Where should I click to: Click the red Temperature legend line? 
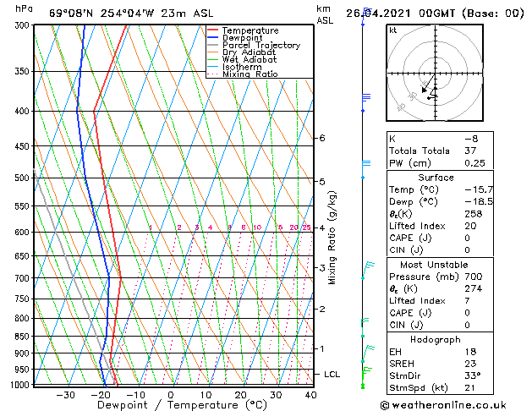(x=213, y=30)
